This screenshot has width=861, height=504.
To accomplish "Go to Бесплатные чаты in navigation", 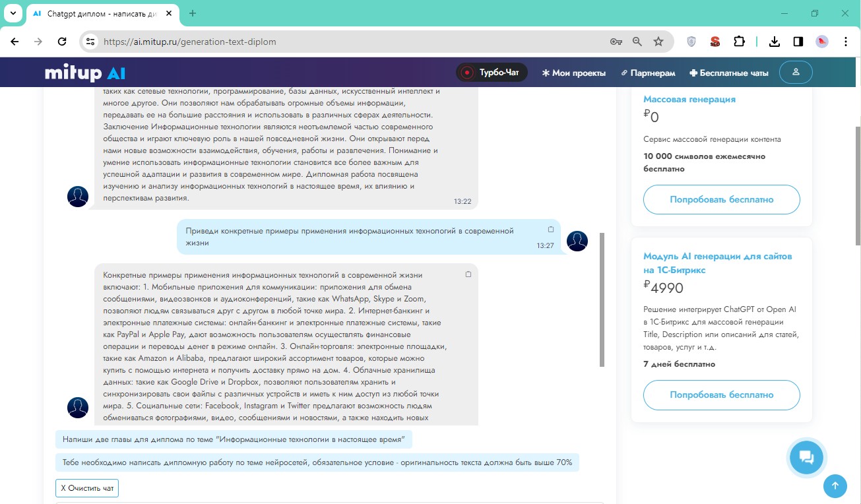I will pyautogui.click(x=728, y=73).
